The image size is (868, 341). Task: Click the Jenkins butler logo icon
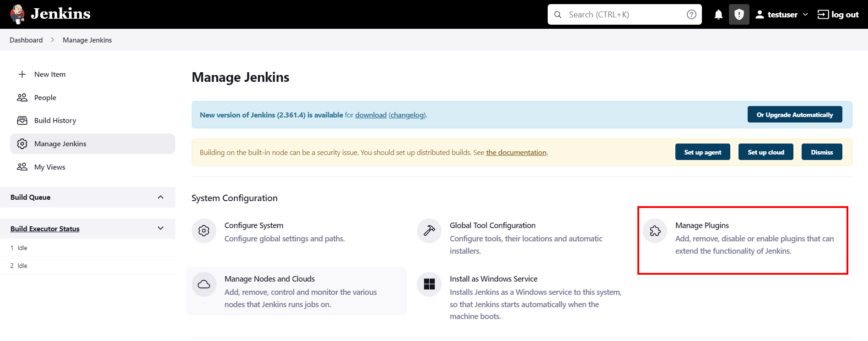tap(17, 14)
